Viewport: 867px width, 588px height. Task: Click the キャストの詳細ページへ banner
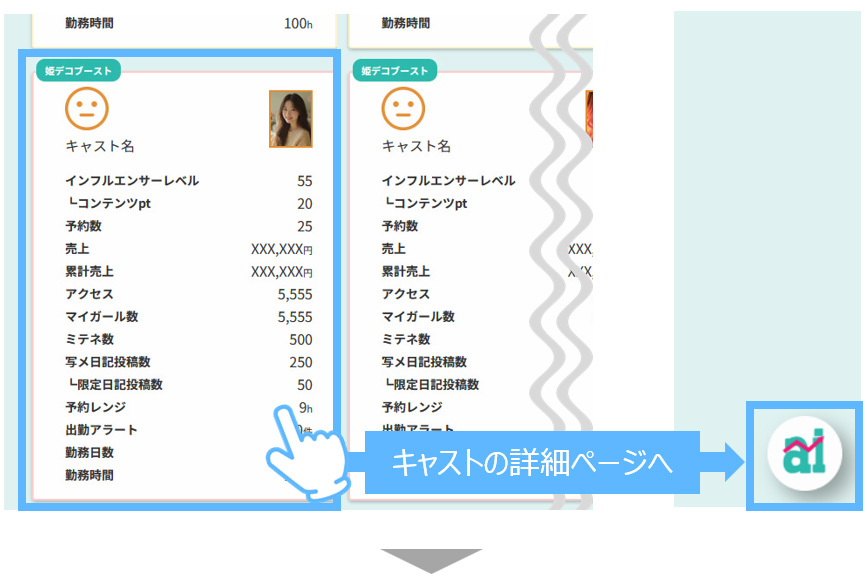pos(531,463)
